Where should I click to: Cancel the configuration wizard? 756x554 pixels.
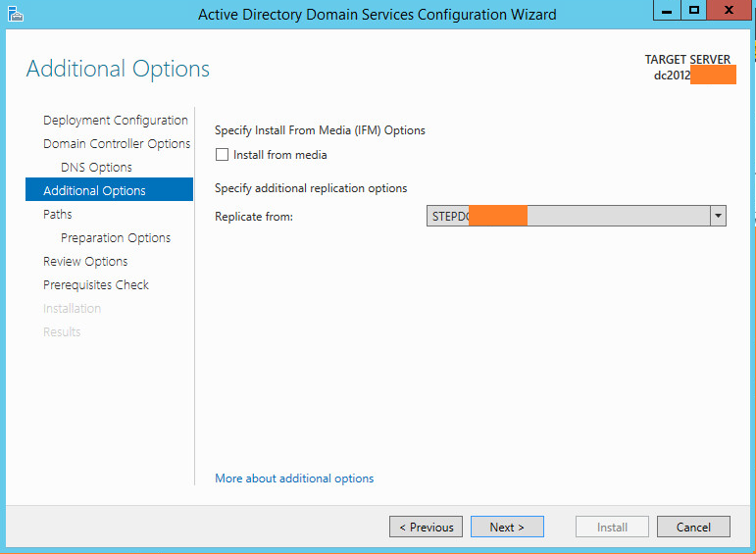coord(693,528)
